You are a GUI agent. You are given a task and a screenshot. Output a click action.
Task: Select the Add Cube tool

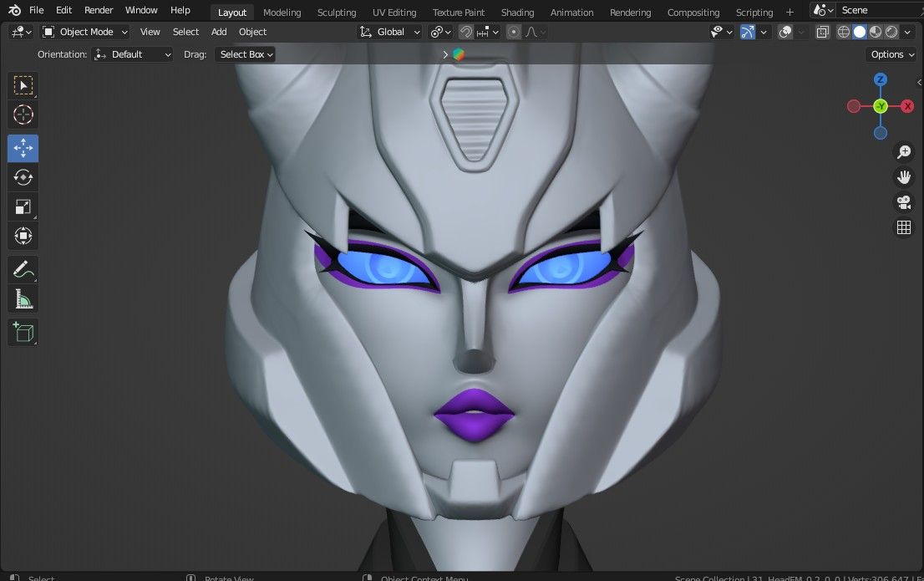click(23, 332)
